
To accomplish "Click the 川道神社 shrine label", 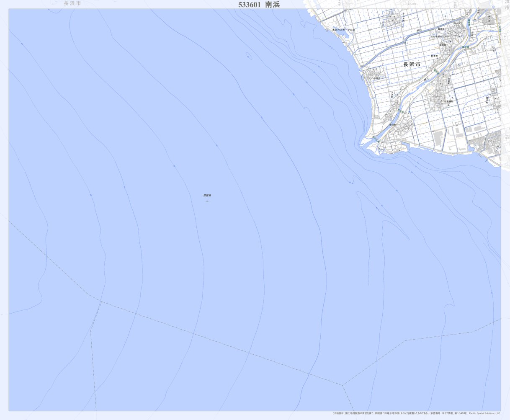I will tap(448, 101).
